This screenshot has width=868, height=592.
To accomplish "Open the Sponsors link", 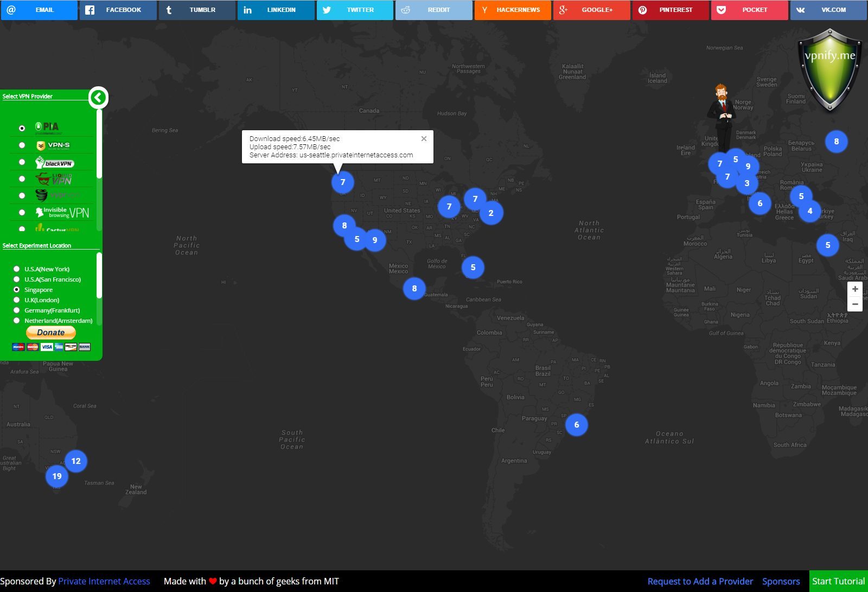I will coord(781,581).
